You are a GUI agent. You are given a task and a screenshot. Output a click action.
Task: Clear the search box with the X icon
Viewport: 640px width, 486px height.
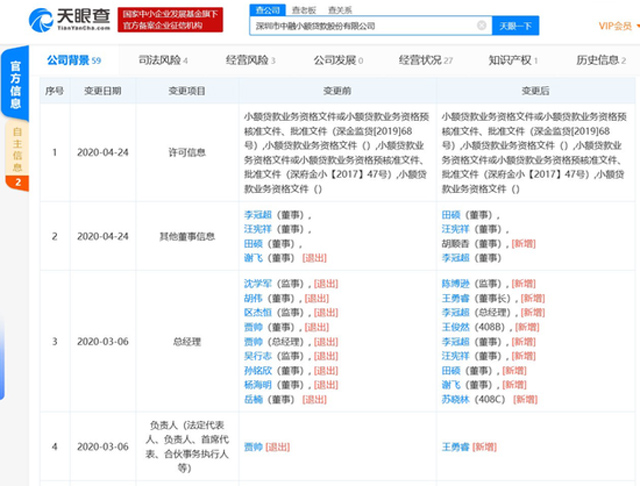[482, 26]
